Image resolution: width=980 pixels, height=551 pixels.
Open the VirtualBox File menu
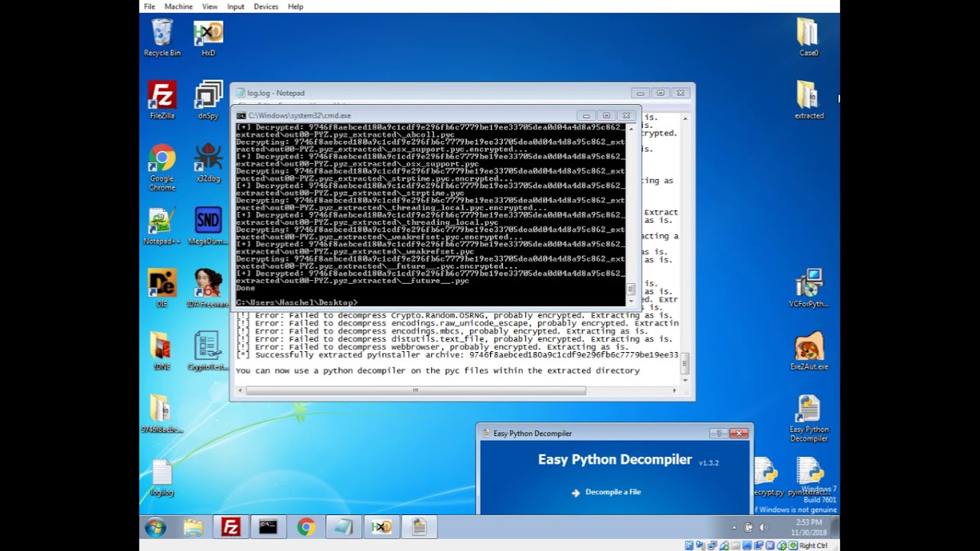click(x=149, y=6)
